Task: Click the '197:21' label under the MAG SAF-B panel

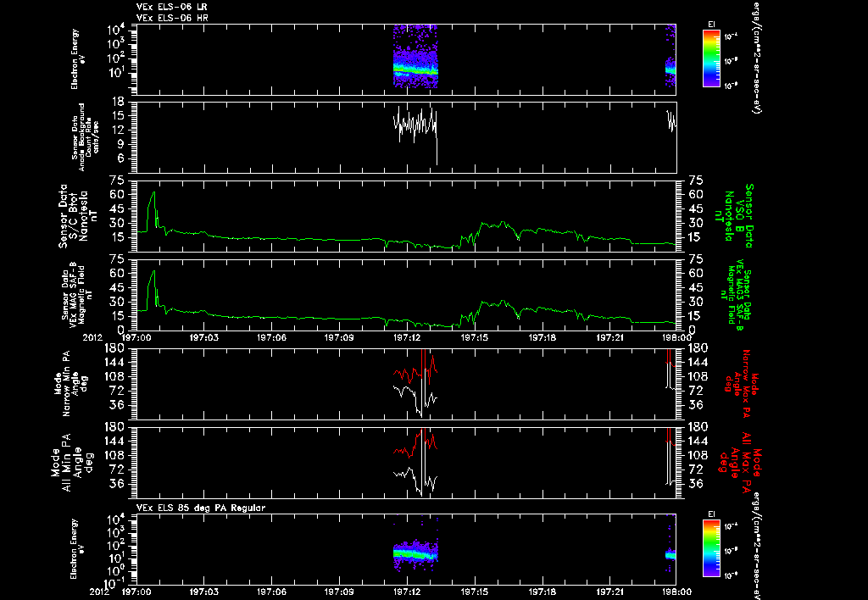Action: click(x=610, y=337)
